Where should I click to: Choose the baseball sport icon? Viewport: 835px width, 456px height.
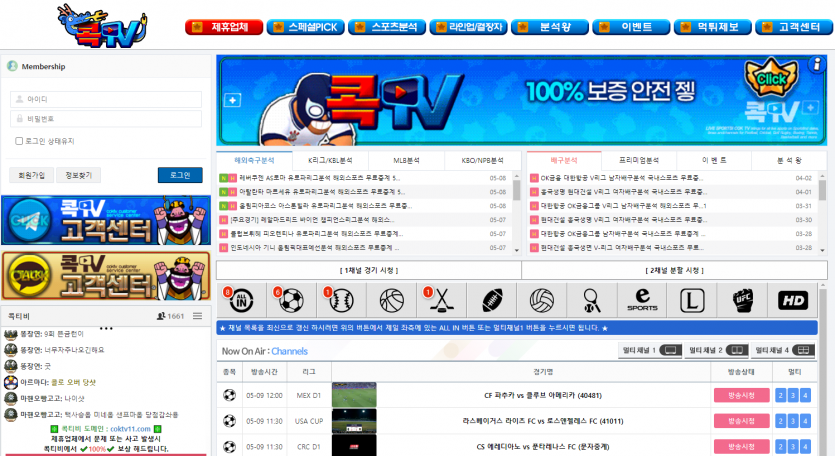click(341, 299)
